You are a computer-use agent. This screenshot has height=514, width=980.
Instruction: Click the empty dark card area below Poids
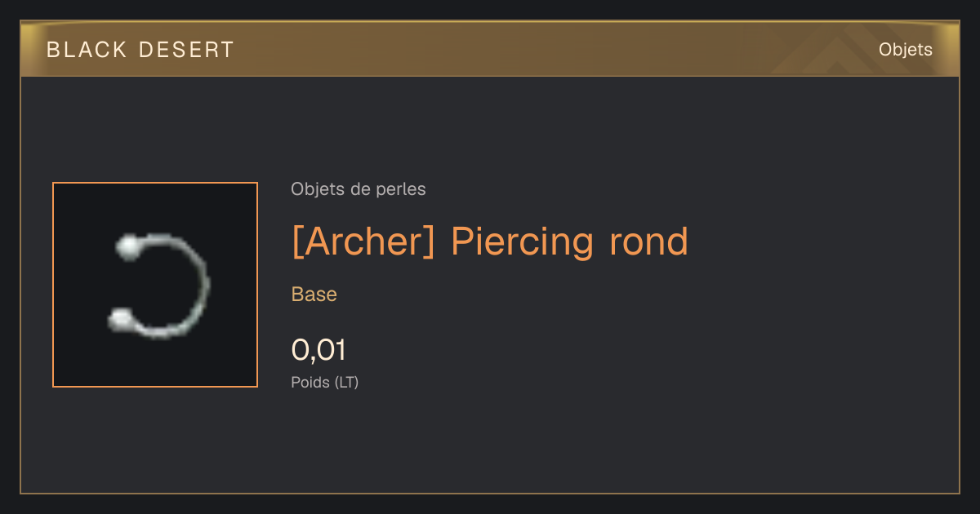pos(490,445)
